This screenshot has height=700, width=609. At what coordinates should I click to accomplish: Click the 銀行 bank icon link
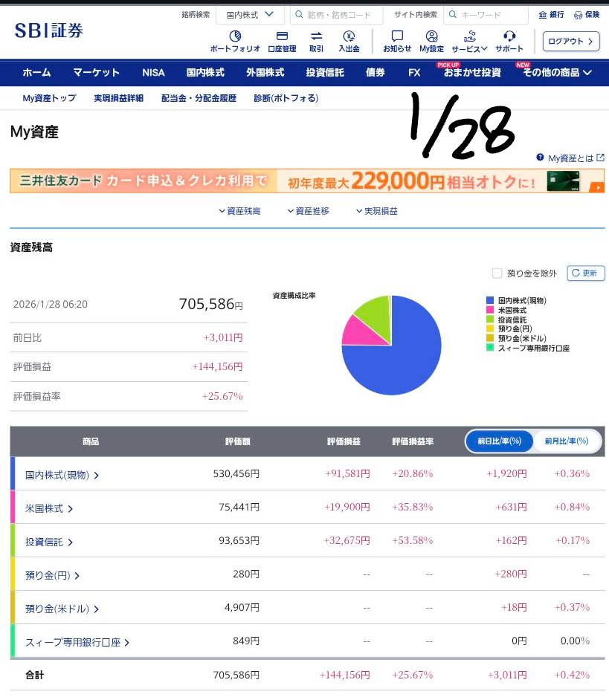point(551,15)
